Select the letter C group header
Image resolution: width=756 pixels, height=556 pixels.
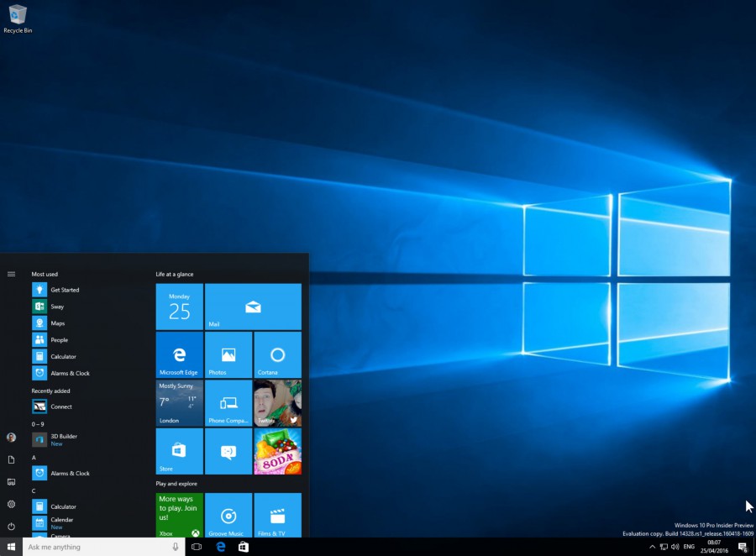[x=34, y=490]
